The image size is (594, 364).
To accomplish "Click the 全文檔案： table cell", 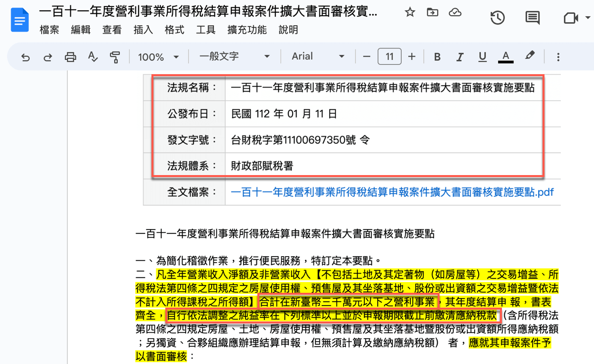I will [184, 192].
